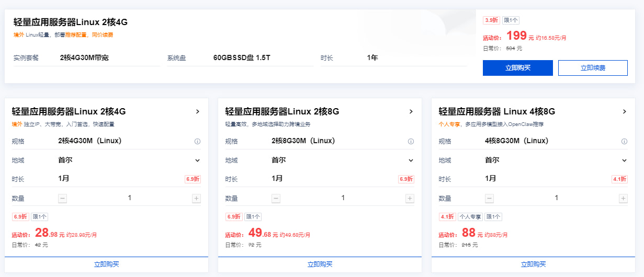Click 立即续费 button in top banner

point(593,68)
